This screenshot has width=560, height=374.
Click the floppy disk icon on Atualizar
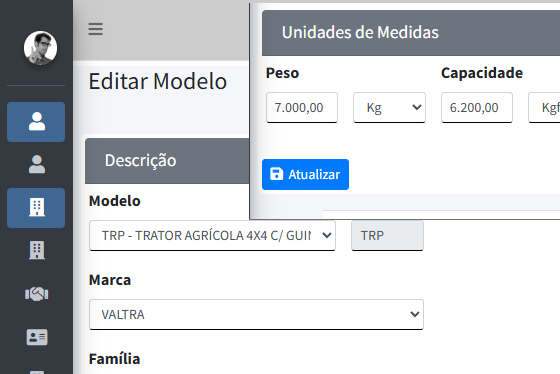pyautogui.click(x=276, y=174)
